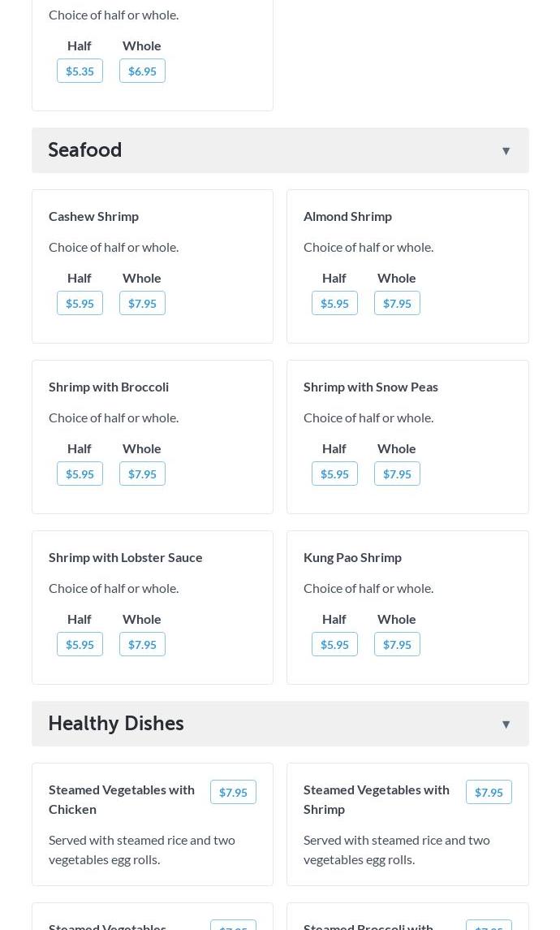560x930 pixels.
Task: Pick whole Shrimp with Snow Peas
Action: click(x=397, y=474)
